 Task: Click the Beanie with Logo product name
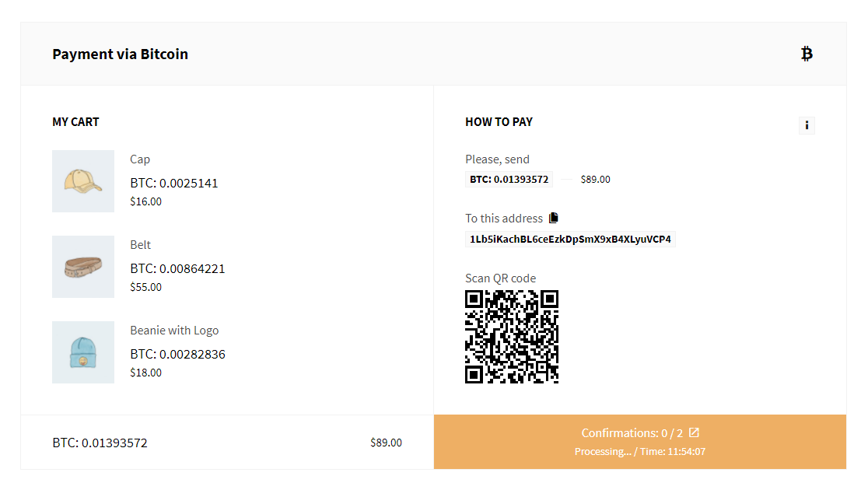point(174,331)
